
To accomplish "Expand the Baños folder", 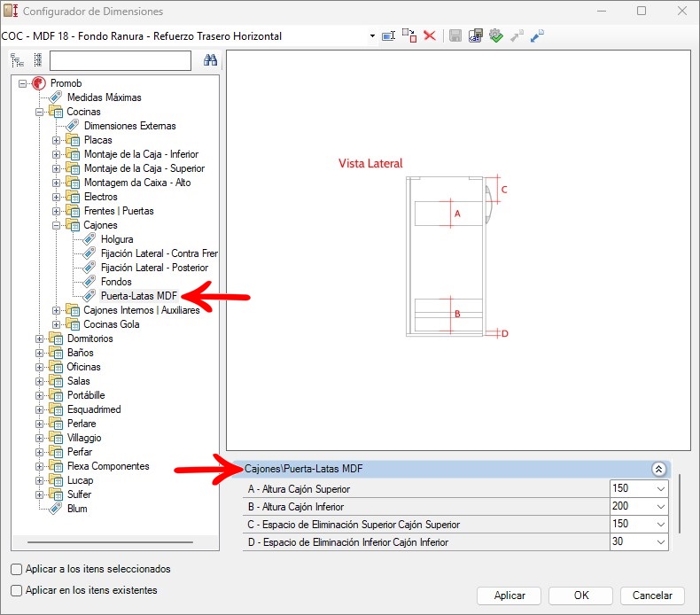I will point(39,354).
